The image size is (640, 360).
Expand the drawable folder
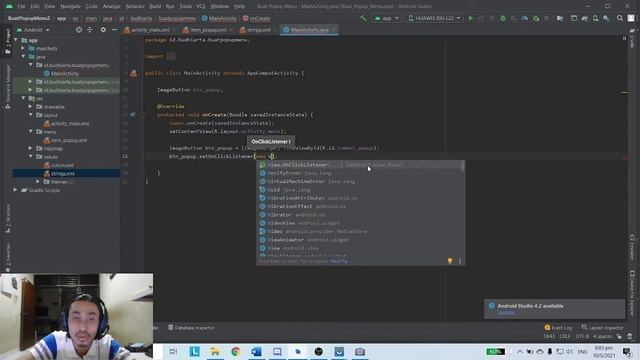coord(31,107)
